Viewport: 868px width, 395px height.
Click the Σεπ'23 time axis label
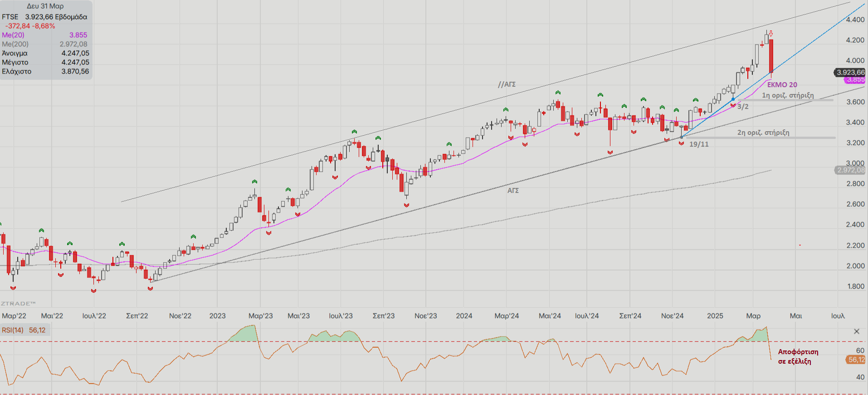[x=384, y=316]
